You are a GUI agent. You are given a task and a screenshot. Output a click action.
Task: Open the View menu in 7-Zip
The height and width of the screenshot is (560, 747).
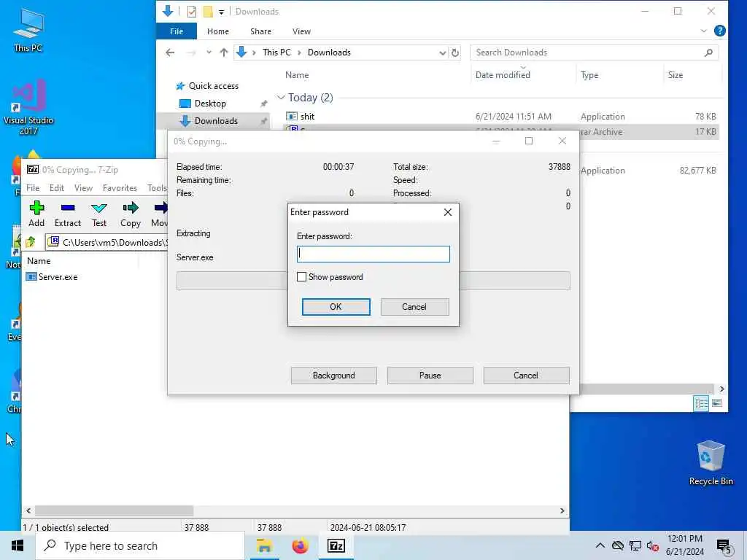83,188
